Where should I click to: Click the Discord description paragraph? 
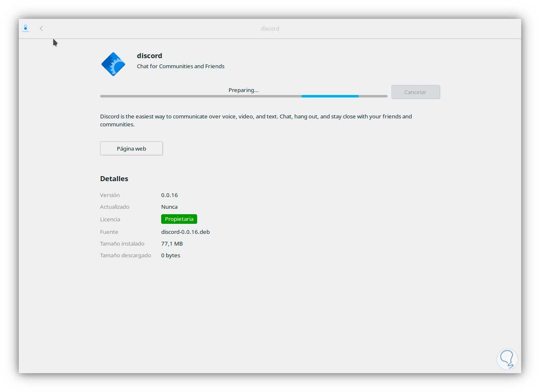pos(256,120)
